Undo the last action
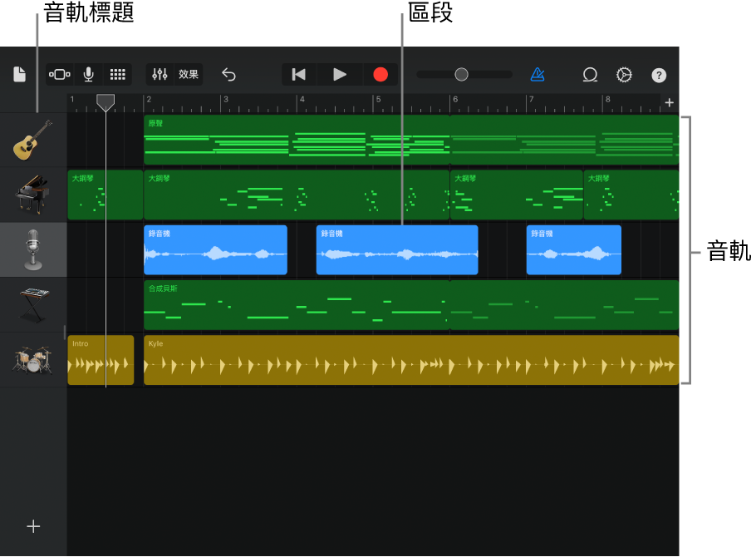Screen dimensions: 756x557 (228, 74)
